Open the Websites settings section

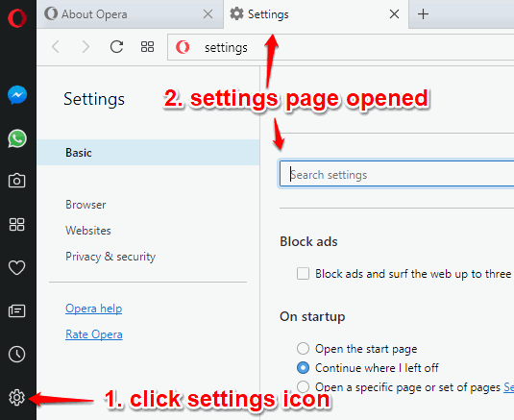88,231
